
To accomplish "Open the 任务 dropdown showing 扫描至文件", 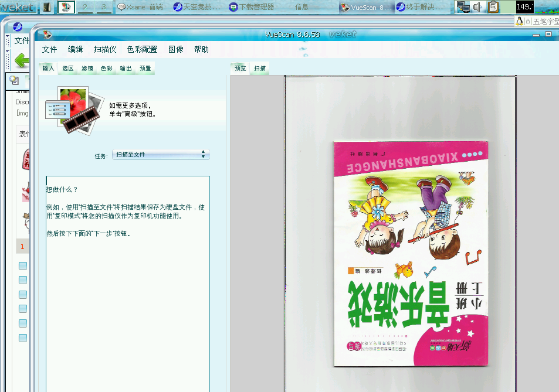I will tap(161, 155).
